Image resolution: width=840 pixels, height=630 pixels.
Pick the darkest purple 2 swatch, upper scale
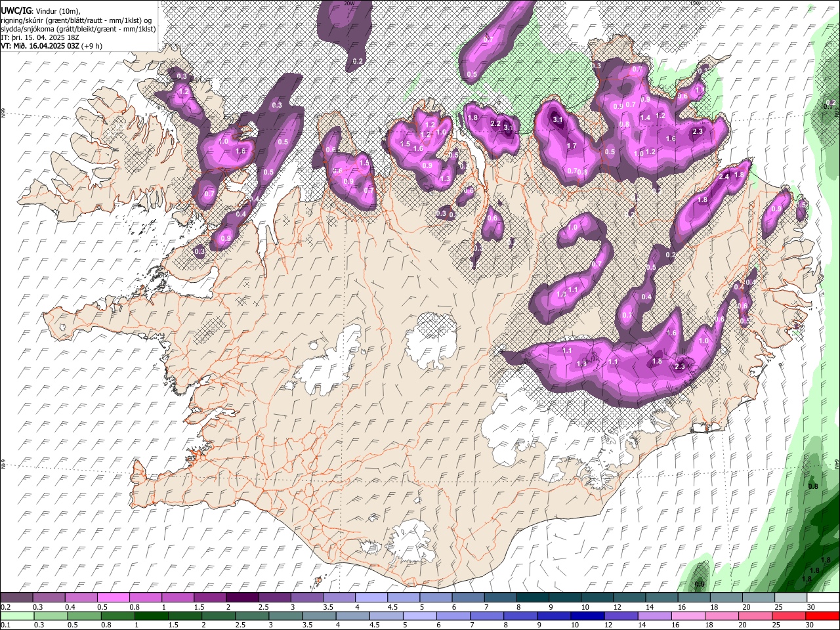coord(242,597)
